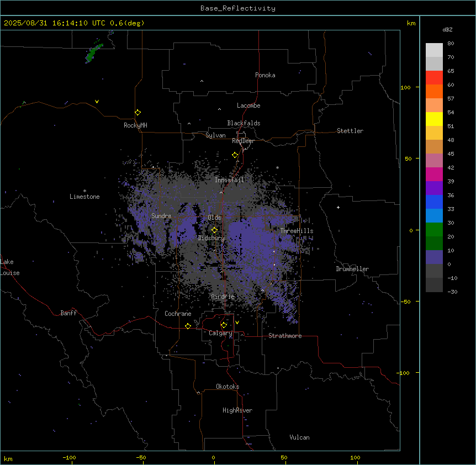Click the Drumheller label
This screenshot has width=476, height=465.
[x=352, y=269]
